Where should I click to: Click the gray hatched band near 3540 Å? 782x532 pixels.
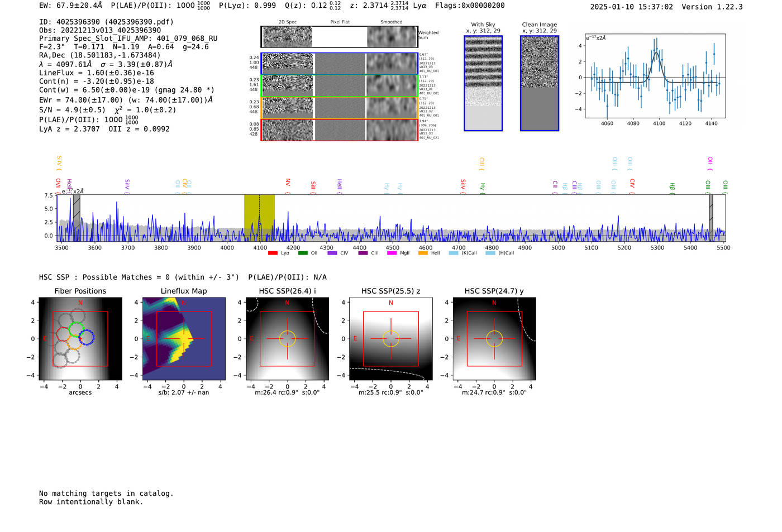(x=77, y=218)
